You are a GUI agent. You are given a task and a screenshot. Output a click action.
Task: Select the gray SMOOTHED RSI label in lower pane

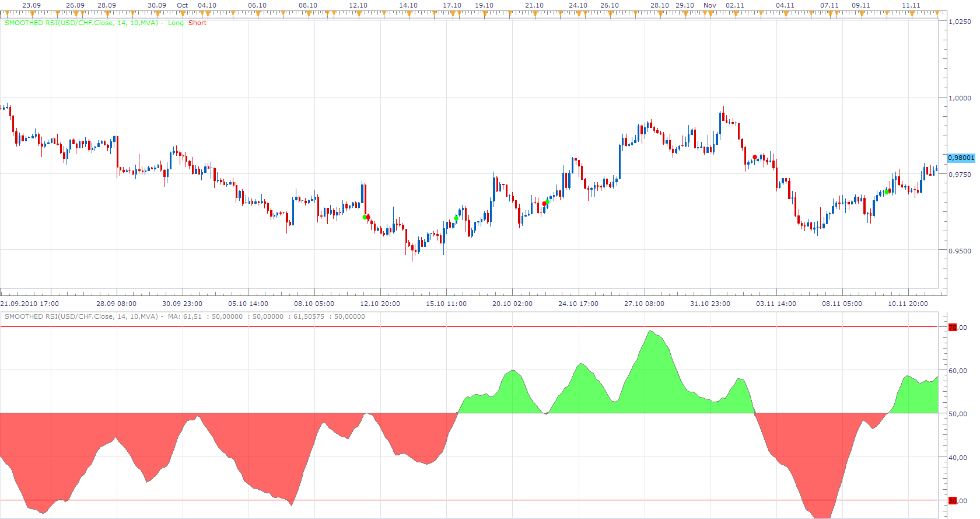[x=81, y=316]
